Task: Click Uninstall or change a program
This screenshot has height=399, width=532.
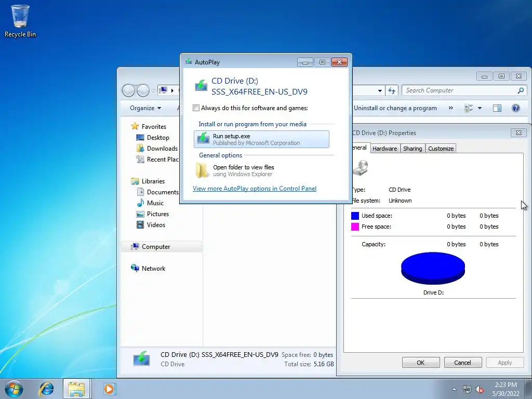Action: click(395, 108)
